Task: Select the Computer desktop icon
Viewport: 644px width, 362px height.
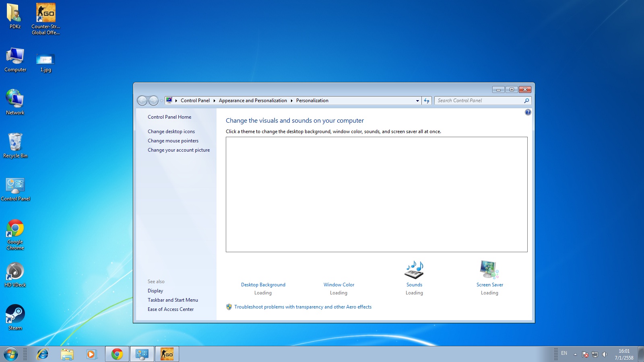Action: 15,60
